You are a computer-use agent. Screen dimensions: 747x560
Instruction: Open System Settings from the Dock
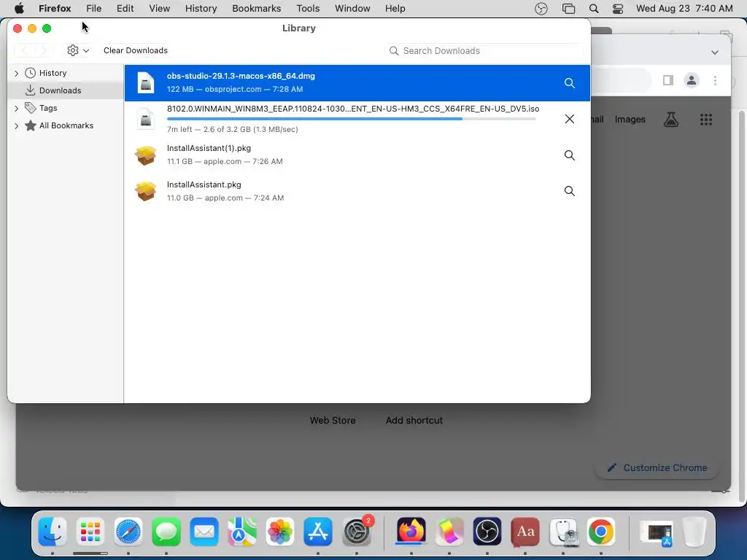(356, 532)
